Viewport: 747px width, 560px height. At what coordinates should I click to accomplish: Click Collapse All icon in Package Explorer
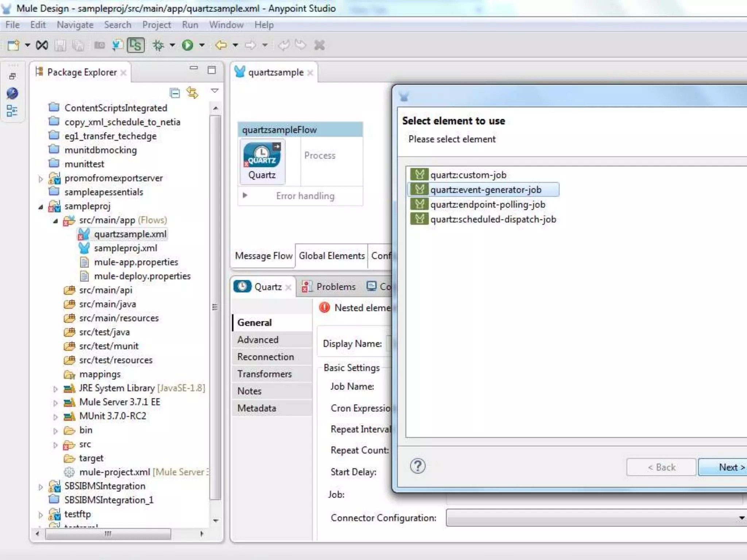coord(175,93)
